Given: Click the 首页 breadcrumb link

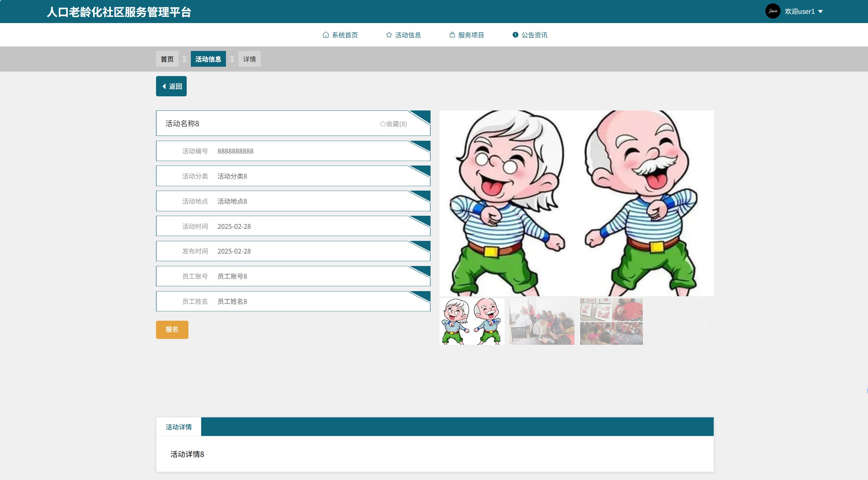Looking at the screenshot, I should point(167,59).
